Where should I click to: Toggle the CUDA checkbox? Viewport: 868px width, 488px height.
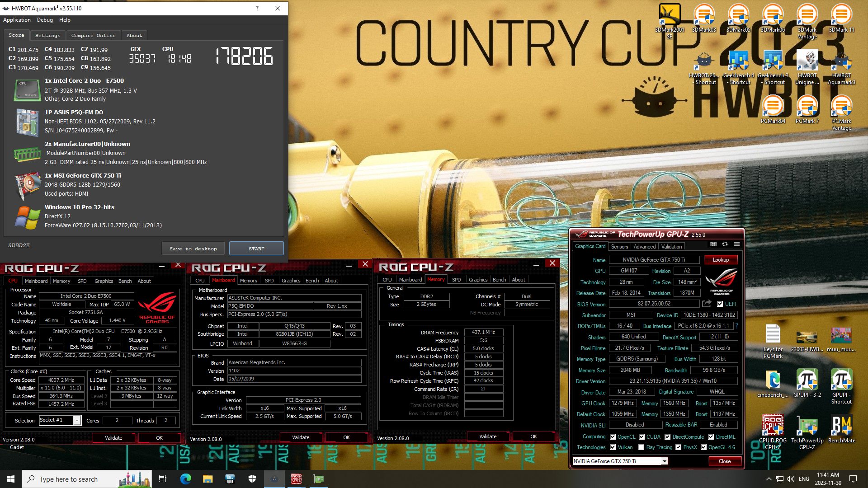pos(642,437)
